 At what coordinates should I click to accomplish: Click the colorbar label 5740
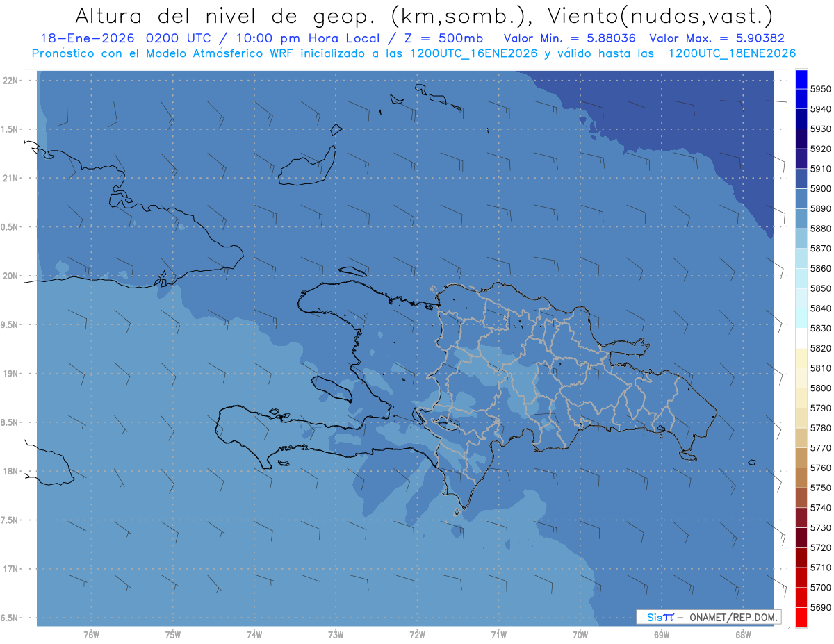(820, 508)
